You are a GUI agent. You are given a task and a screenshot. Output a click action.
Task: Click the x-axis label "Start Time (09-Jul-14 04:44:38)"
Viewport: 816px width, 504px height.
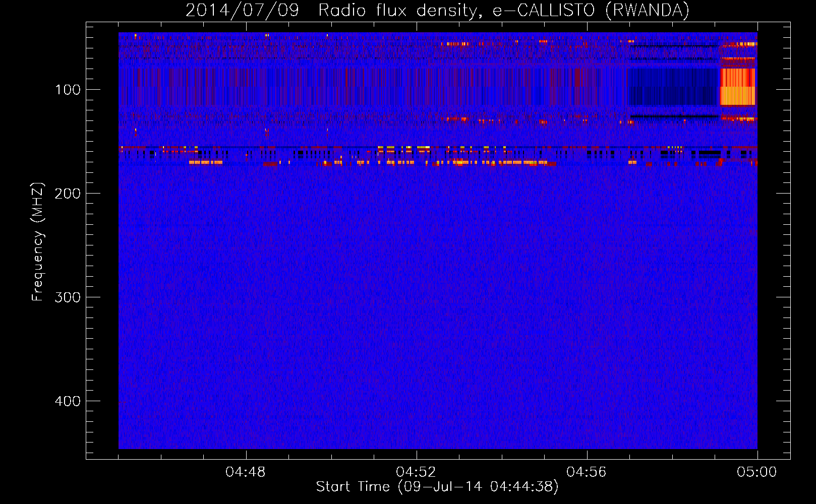437,487
